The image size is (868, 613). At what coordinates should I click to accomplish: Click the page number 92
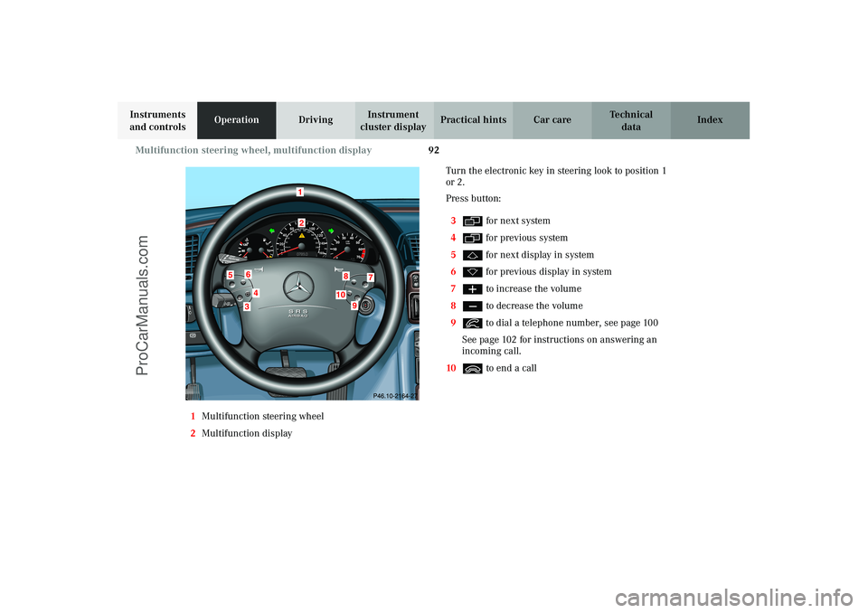click(433, 150)
